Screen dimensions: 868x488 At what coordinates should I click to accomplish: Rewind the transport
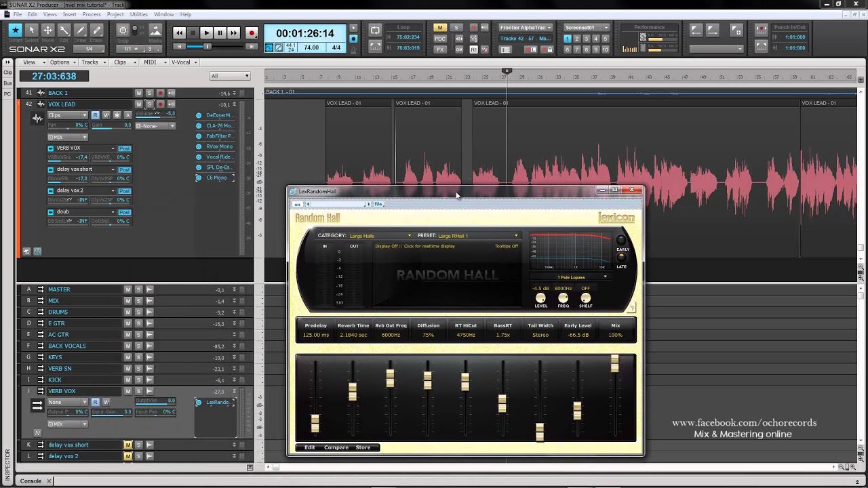click(179, 33)
